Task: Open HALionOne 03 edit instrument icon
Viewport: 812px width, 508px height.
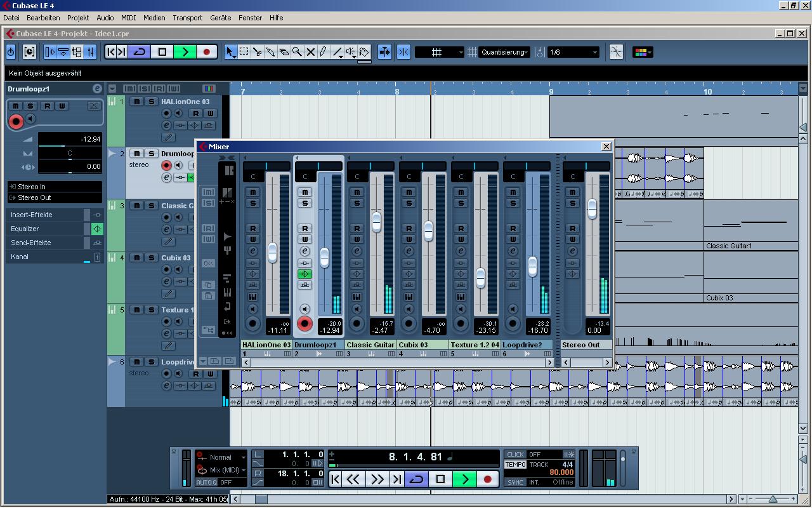Action: click(x=167, y=125)
